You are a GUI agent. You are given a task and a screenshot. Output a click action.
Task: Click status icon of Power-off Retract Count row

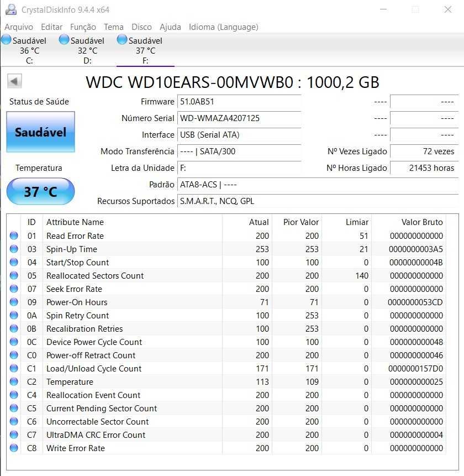(x=14, y=355)
